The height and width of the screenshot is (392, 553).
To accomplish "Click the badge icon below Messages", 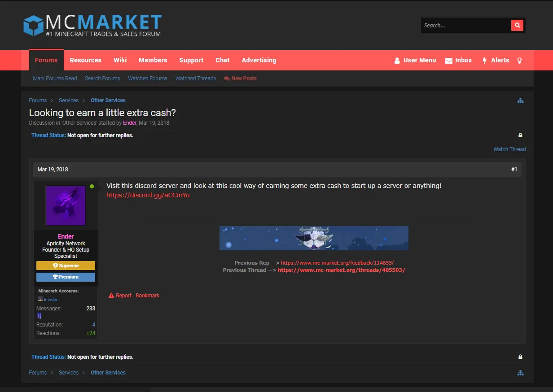I will 39,316.
